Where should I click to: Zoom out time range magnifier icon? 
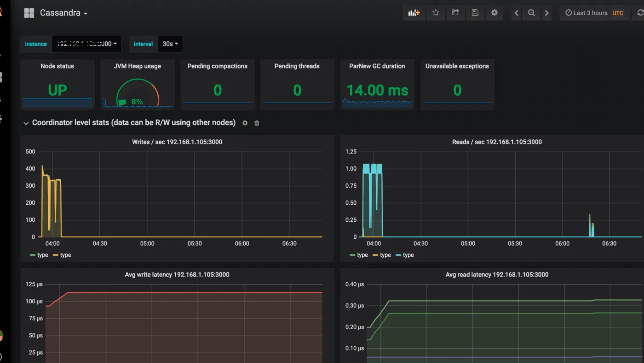pos(531,13)
